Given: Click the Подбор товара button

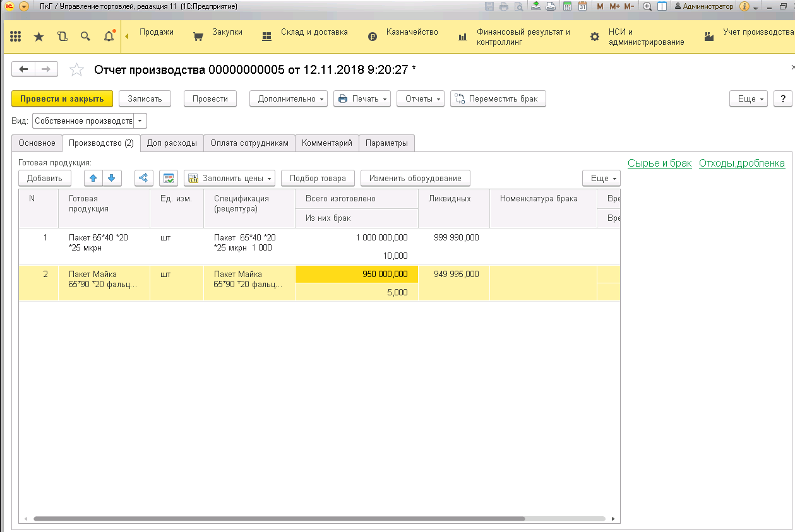Looking at the screenshot, I should pos(318,178).
